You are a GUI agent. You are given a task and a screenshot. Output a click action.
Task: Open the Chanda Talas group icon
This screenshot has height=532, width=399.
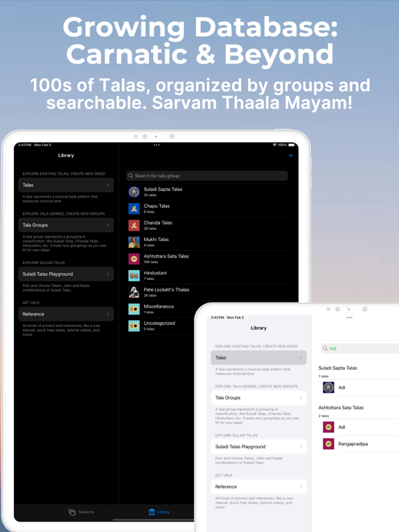pos(134,225)
